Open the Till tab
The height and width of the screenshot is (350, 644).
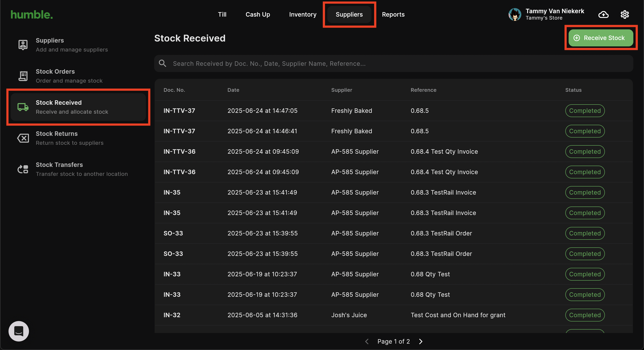222,14
